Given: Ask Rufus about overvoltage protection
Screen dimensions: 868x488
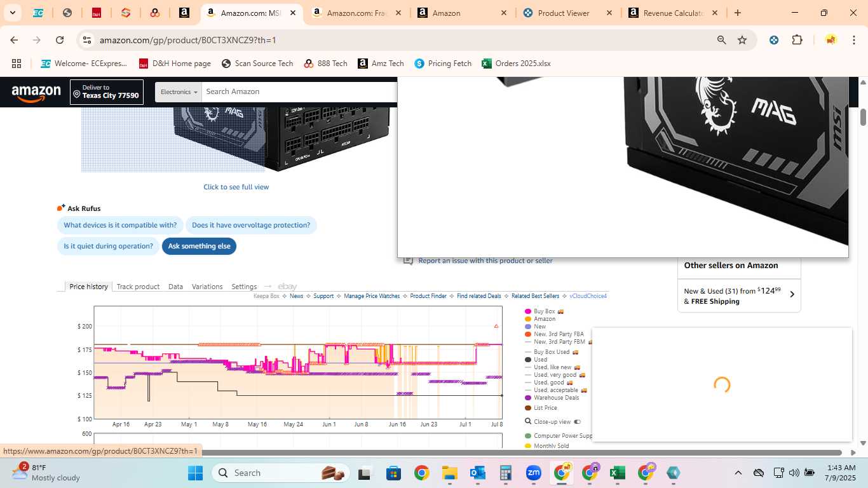Looking at the screenshot, I should 251,226.
